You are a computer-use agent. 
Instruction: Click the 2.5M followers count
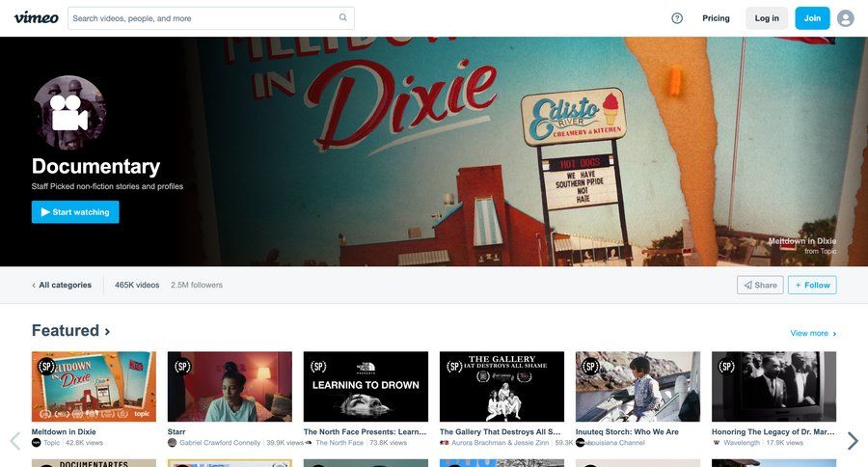click(x=197, y=285)
